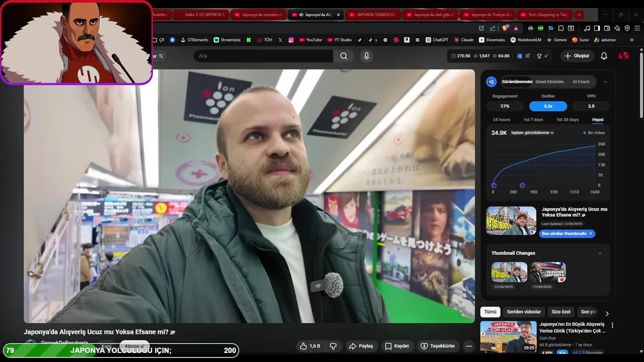Open options for the recommended video
This screenshot has height=362, width=644.
(x=612, y=325)
